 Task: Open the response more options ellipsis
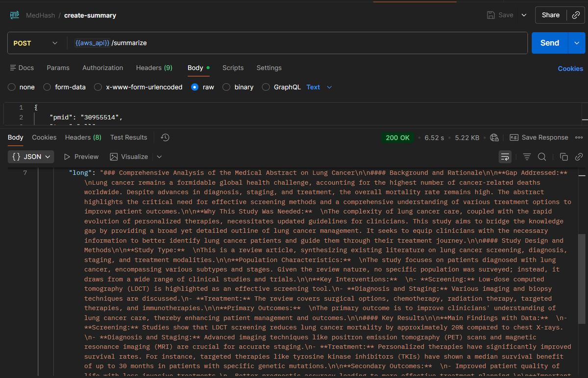click(579, 138)
